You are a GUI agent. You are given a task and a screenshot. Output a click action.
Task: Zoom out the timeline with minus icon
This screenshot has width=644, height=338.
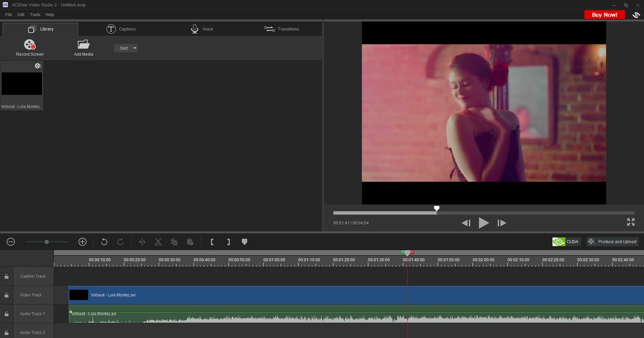click(11, 242)
